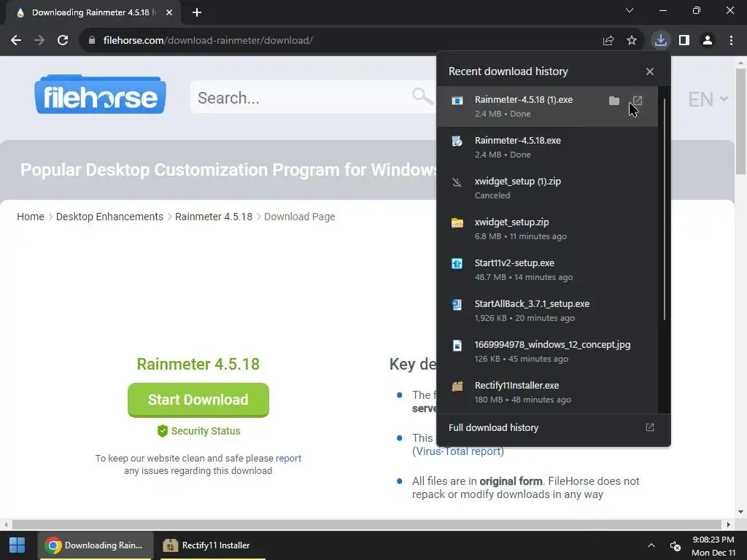Show Rainmeter-4.5.18 (1).exe in folder
This screenshot has height=560, width=747.
614,101
